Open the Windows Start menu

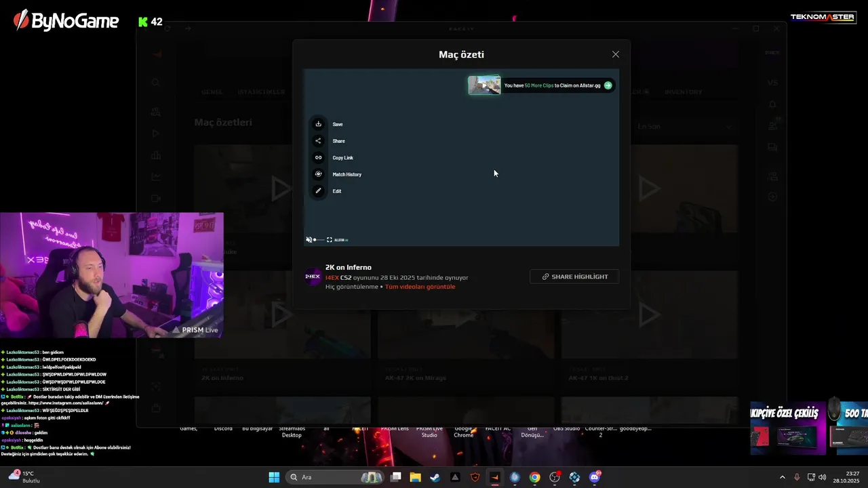(x=274, y=477)
